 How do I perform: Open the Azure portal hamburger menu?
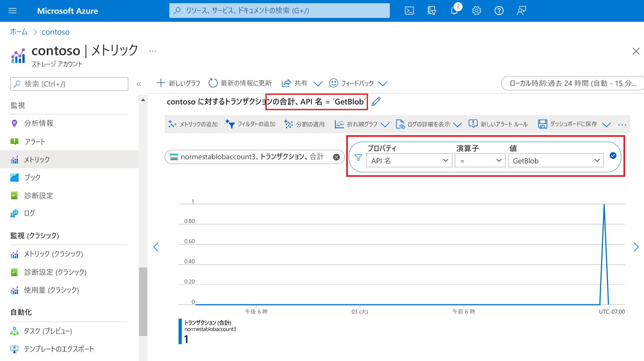(13, 11)
